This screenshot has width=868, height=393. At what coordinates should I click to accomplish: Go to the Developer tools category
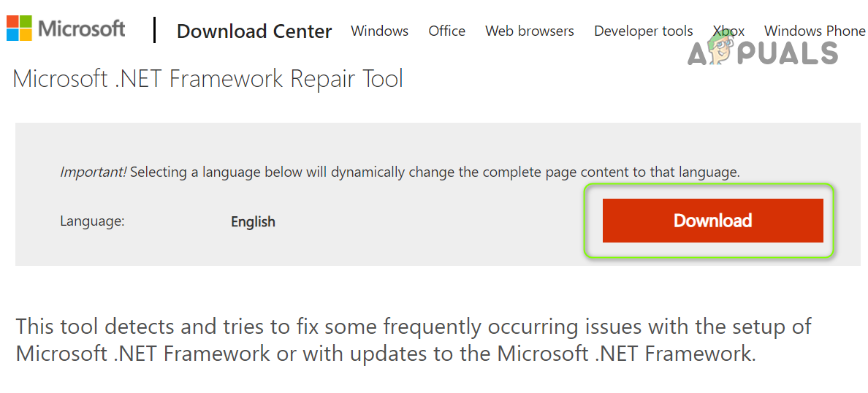point(643,31)
